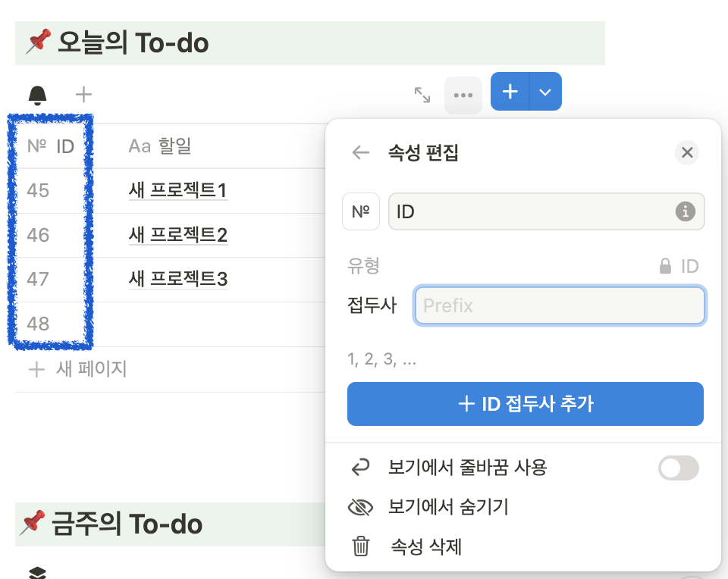Click the crossed-eye icon beside 보기에서 숨기기
This screenshot has width=728, height=579.
pos(361,507)
